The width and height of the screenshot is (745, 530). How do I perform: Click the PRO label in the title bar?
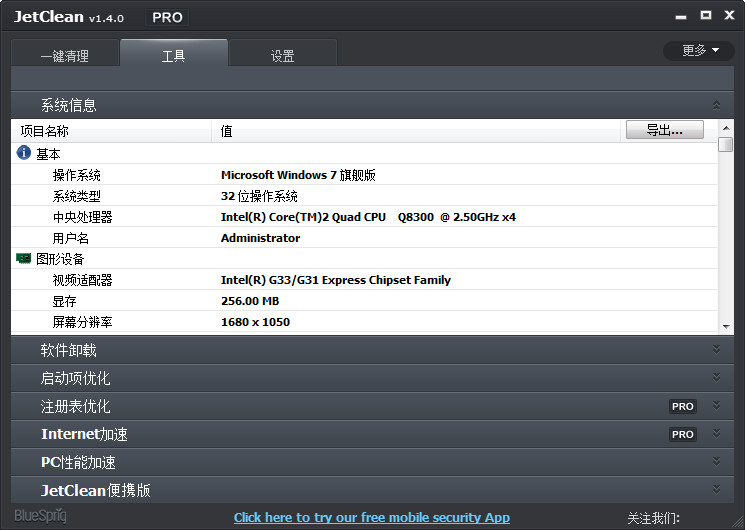coord(167,18)
